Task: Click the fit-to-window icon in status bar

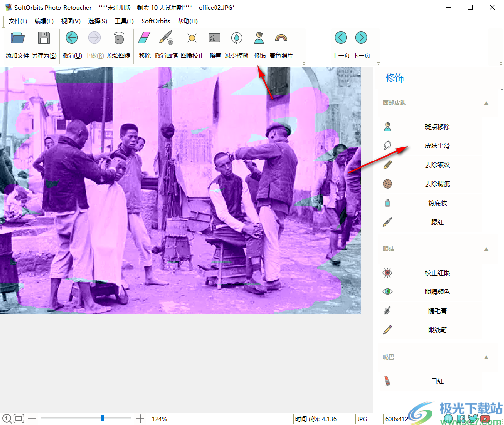Action: (x=18, y=418)
